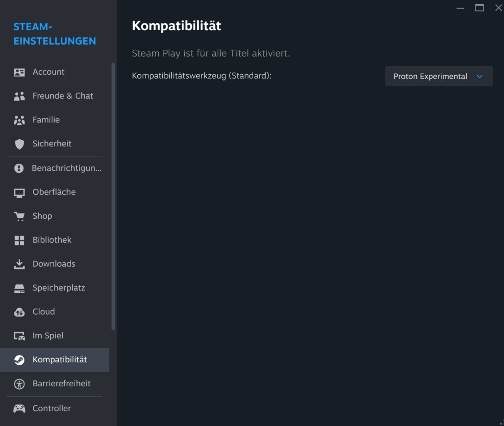Screen dimensions: 504x426
Task: Click the Benachrichtigungen alert icon
Action: (19, 168)
